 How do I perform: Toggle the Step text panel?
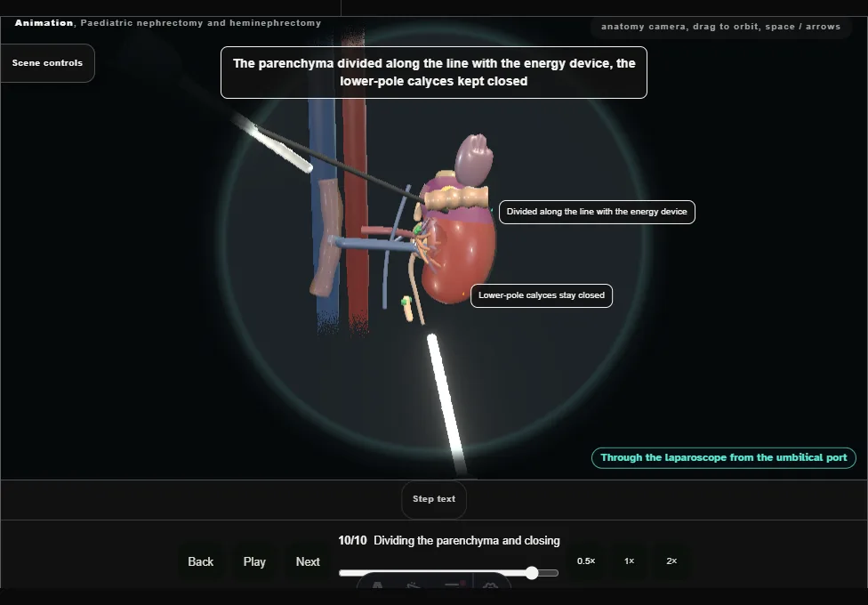(x=434, y=499)
